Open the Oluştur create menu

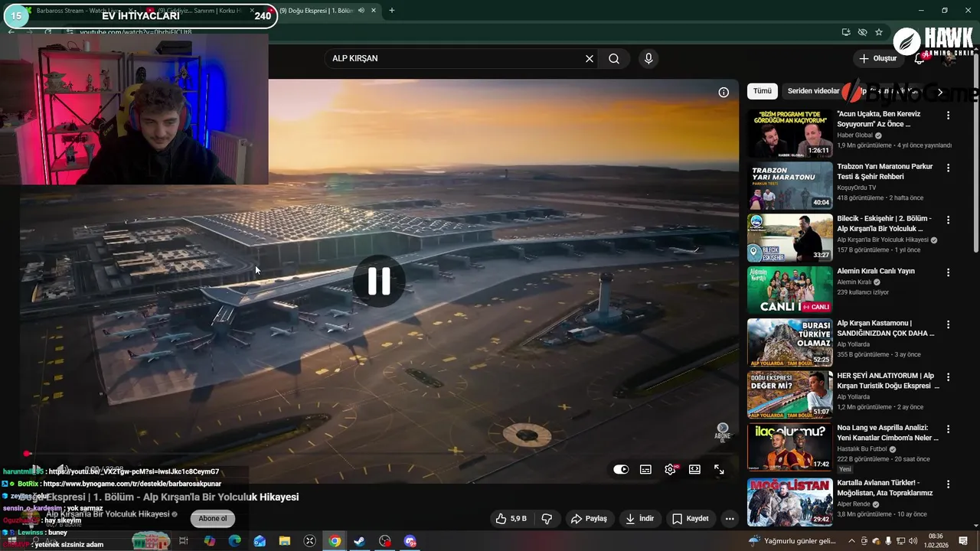tap(877, 59)
